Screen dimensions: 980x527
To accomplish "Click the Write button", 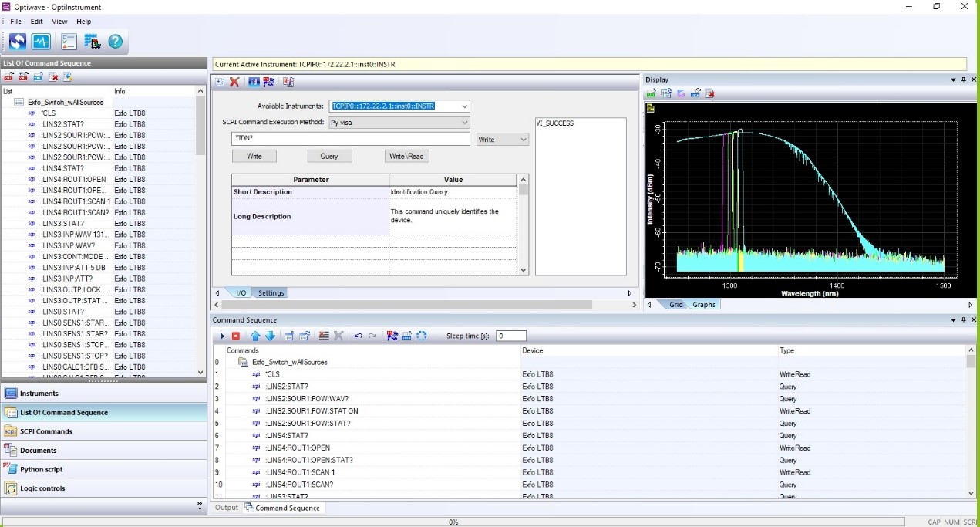I will [x=254, y=156].
